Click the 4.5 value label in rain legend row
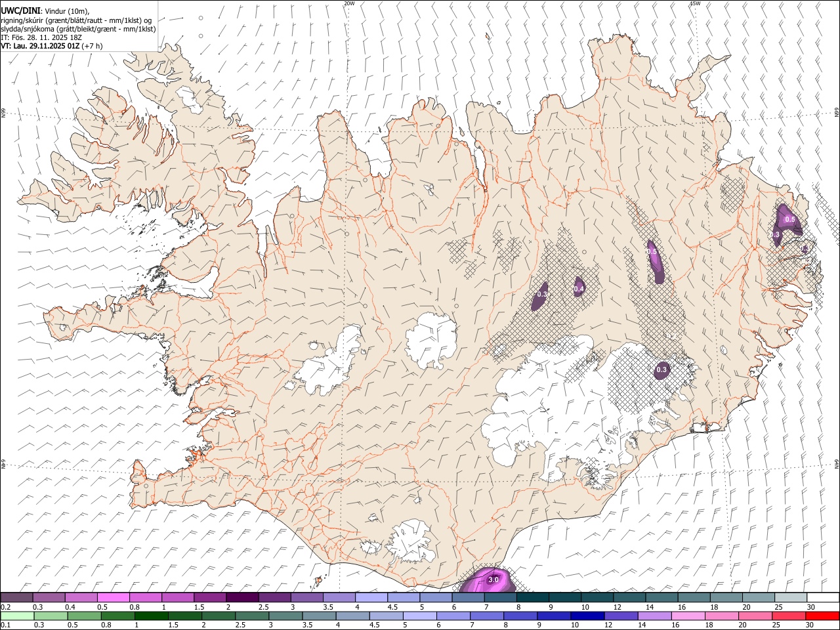The width and height of the screenshot is (840, 630). pyautogui.click(x=373, y=625)
